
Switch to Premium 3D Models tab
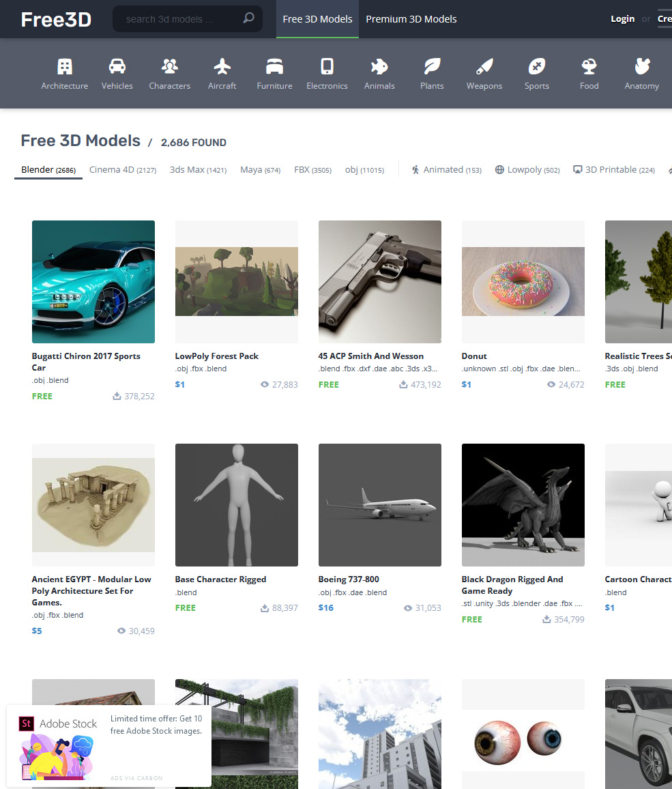click(411, 19)
